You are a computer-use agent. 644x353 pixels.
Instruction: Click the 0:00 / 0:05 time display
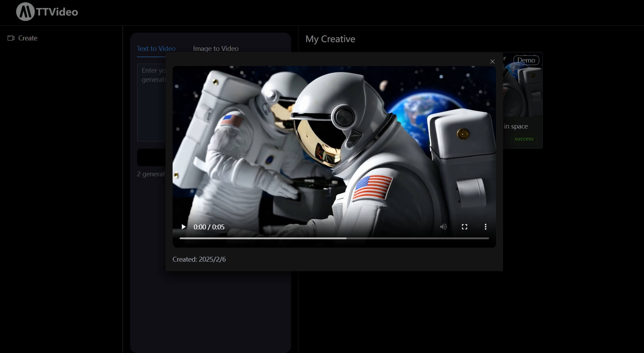(x=209, y=227)
